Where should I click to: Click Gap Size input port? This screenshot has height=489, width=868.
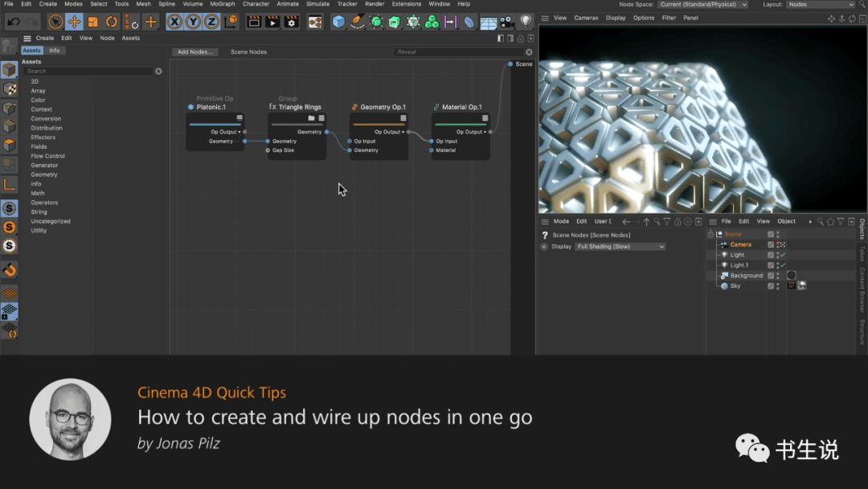coord(268,150)
